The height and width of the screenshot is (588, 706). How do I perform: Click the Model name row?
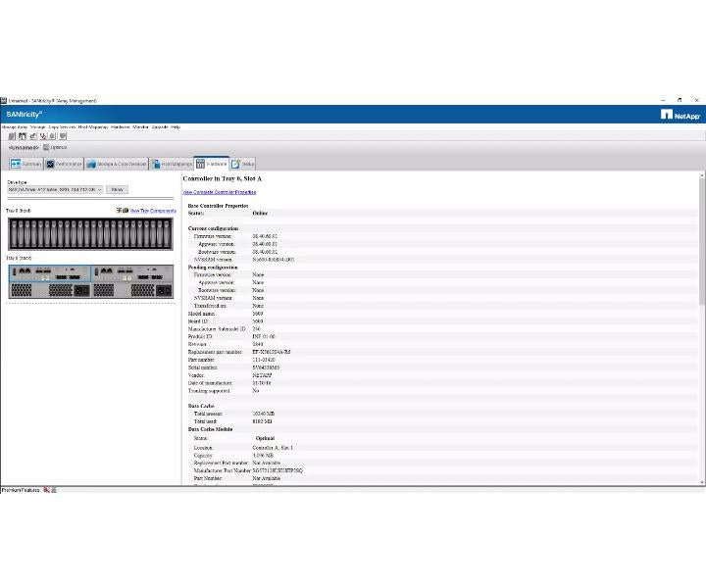tap(441, 314)
